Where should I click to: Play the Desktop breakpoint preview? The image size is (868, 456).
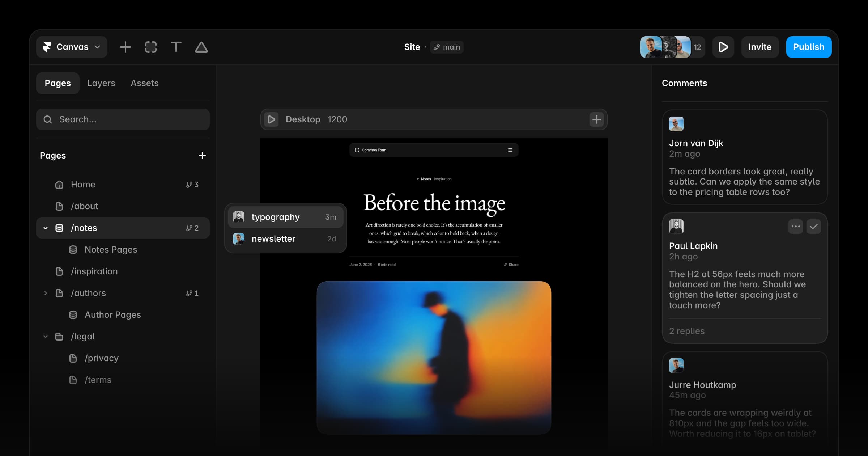point(271,119)
